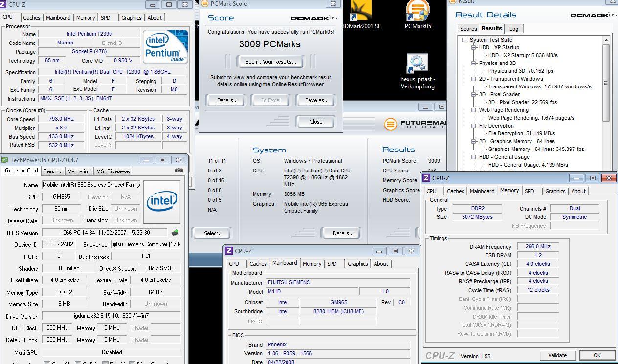618x364 pixels.
Task: Click the CAS# Latency 4.0 clocks value
Action: 538,264
